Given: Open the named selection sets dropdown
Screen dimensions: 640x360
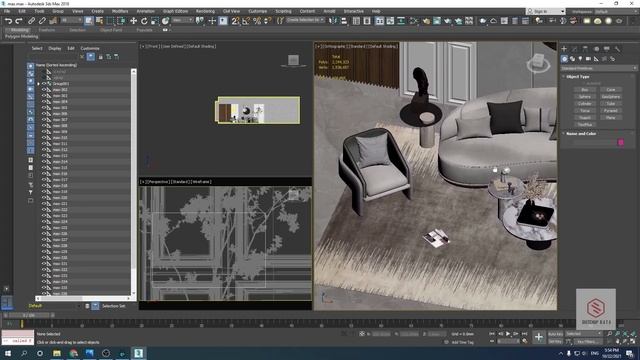Looking at the screenshot, I should coord(305,20).
